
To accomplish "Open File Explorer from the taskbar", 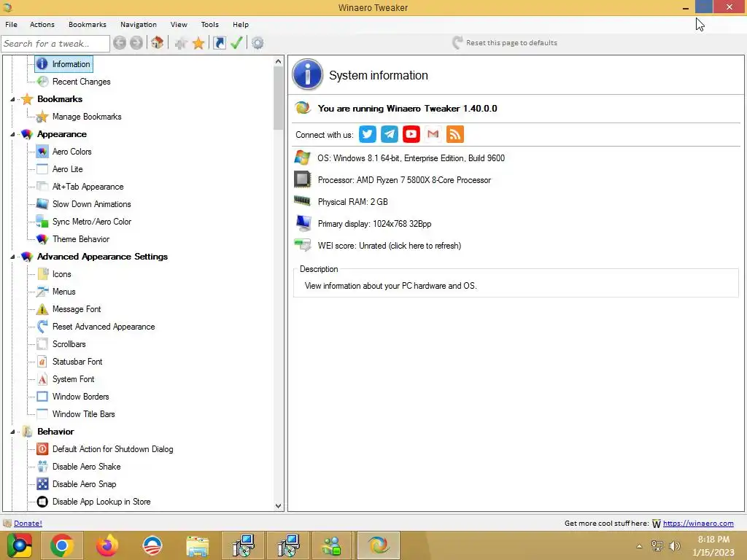I will click(x=197, y=545).
